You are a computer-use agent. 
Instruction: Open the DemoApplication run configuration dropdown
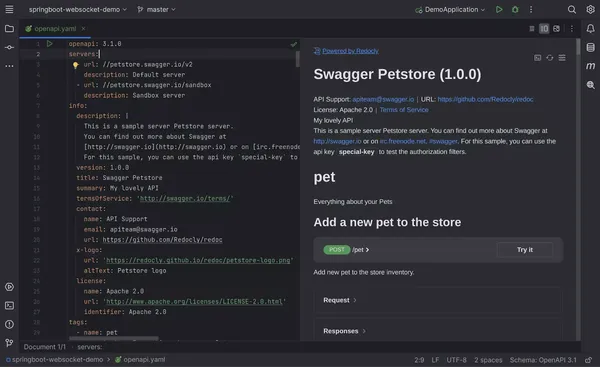[450, 9]
